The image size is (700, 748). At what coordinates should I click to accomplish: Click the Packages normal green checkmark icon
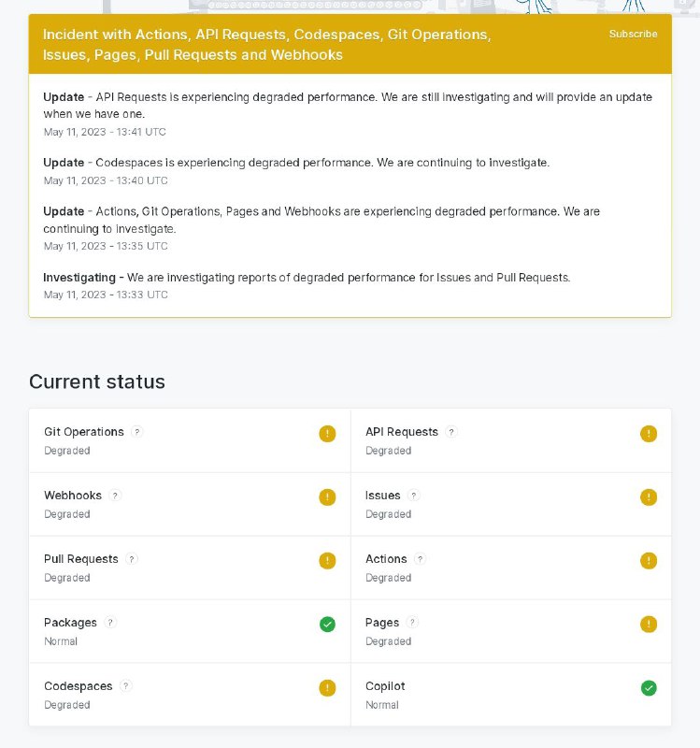coord(328,624)
